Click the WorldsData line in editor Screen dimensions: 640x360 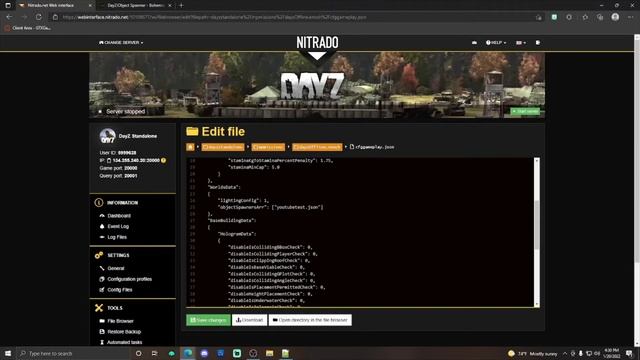pos(224,187)
